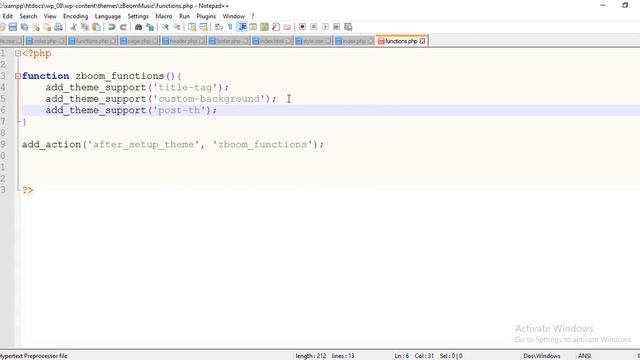Redo with the toolbar arrow icon
640x360 pixels.
point(123,27)
